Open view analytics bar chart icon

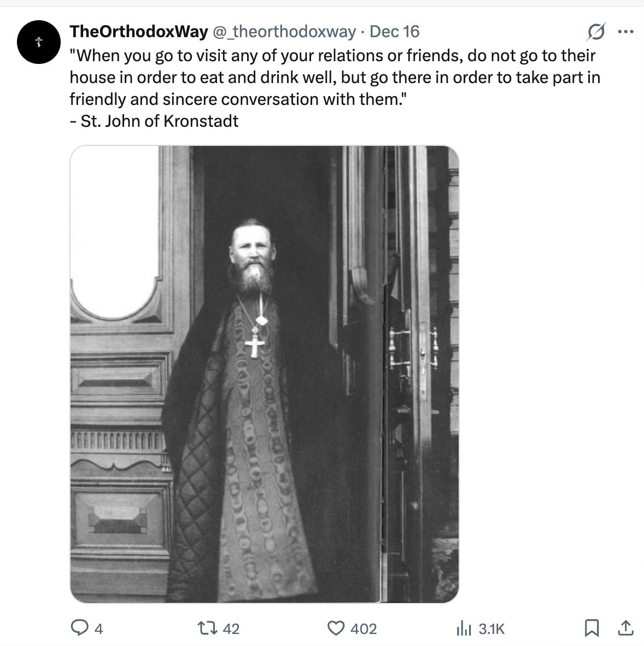(x=464, y=629)
